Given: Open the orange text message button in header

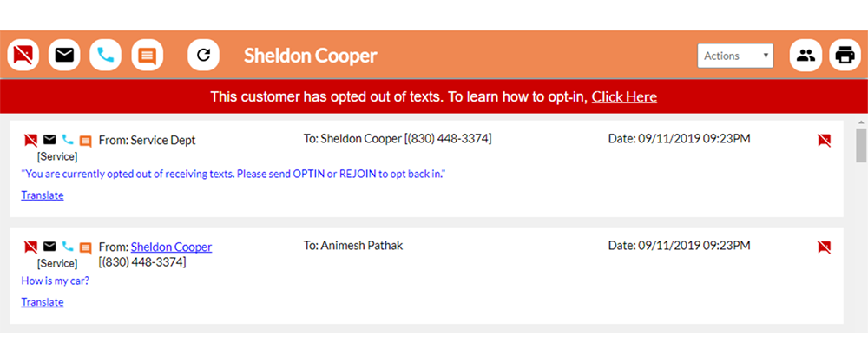Looking at the screenshot, I should coord(148,55).
